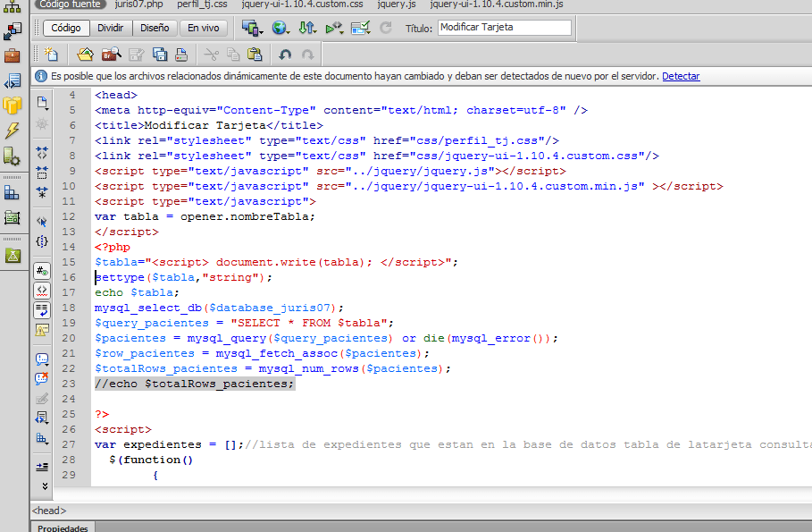Expand more coding toolbar tools chevron
The width and height of the screenshot is (812, 532).
(45, 486)
